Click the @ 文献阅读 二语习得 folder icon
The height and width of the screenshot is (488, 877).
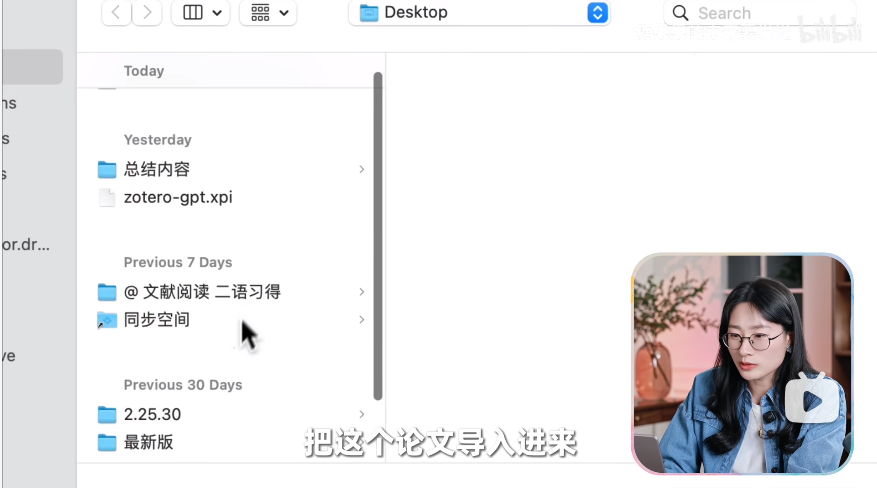click(x=107, y=292)
